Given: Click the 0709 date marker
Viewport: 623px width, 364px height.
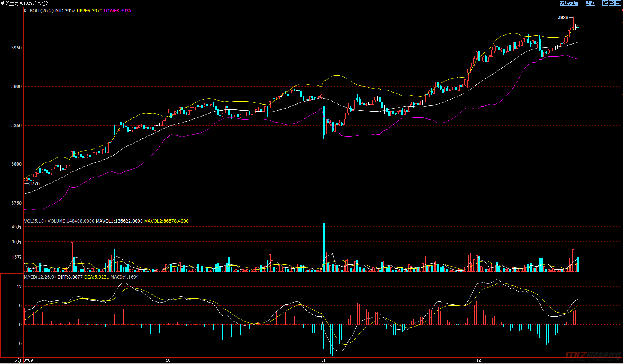Looking at the screenshot, I should pyautogui.click(x=28, y=361).
